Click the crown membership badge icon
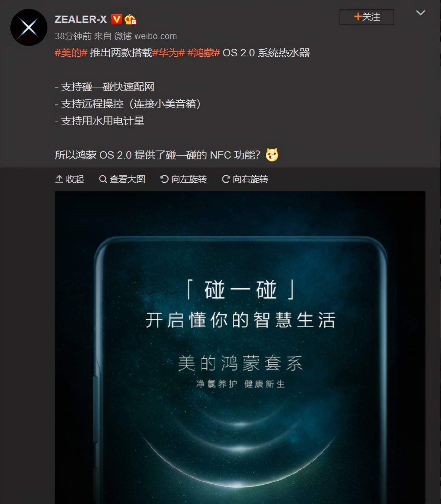Image resolution: width=441 pixels, height=504 pixels. (x=130, y=19)
